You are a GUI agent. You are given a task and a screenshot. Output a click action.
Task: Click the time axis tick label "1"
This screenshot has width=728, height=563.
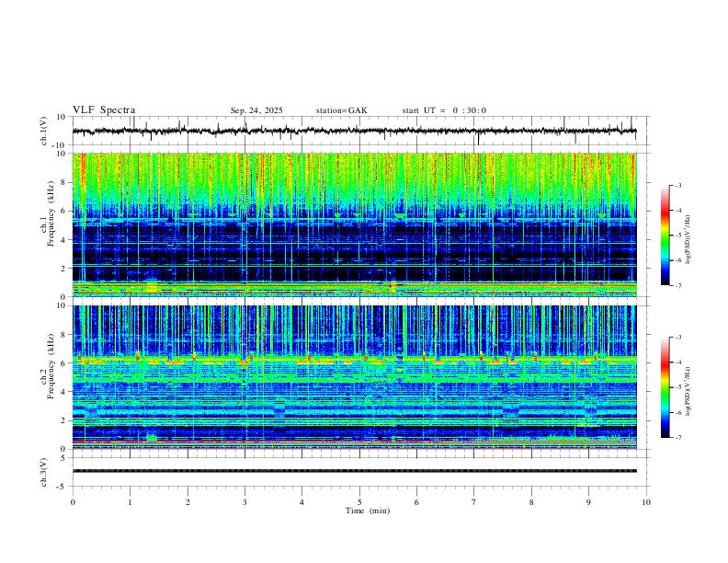tap(130, 502)
